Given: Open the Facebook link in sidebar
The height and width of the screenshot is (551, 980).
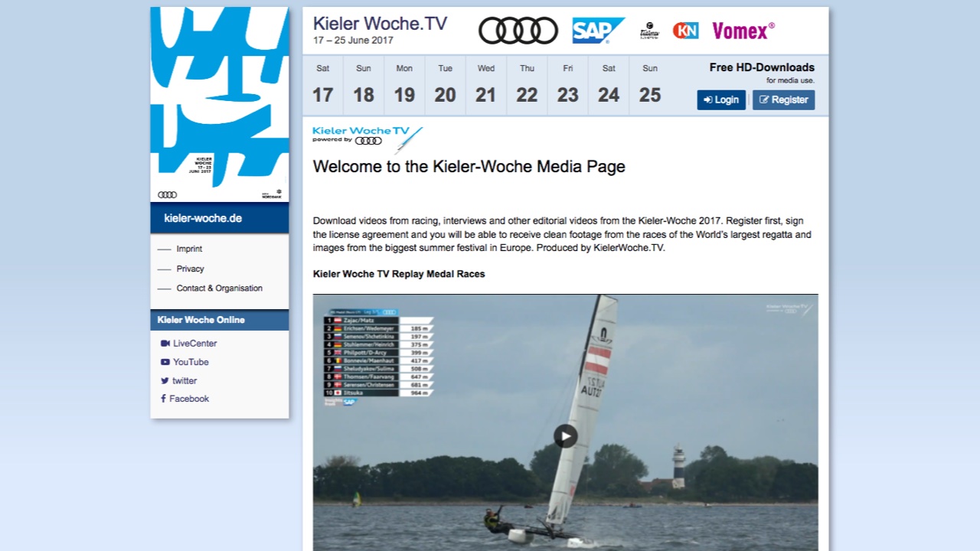Looking at the screenshot, I should (189, 399).
